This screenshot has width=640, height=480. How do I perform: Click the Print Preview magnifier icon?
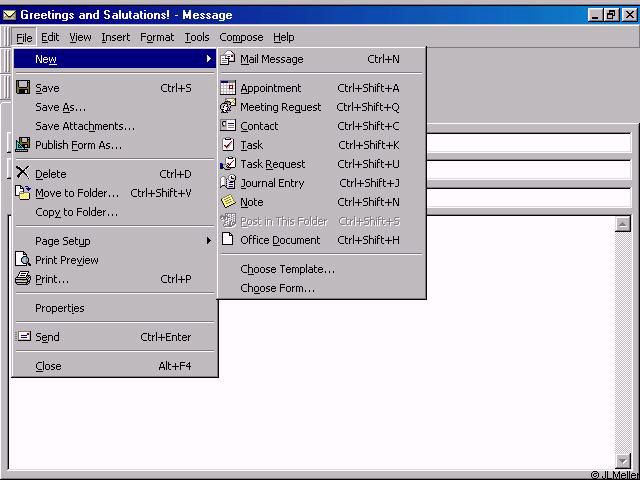[x=24, y=260]
